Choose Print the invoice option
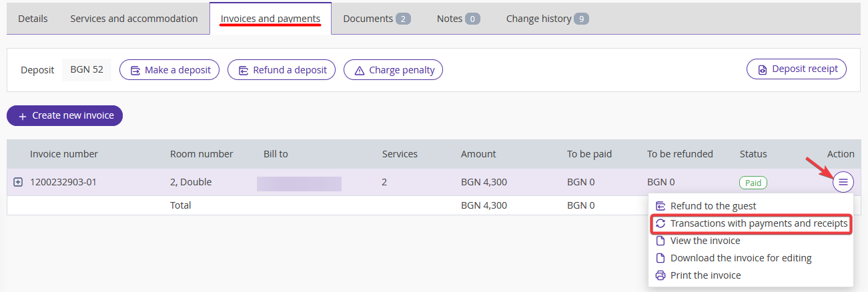The height and width of the screenshot is (292, 868). coord(705,275)
